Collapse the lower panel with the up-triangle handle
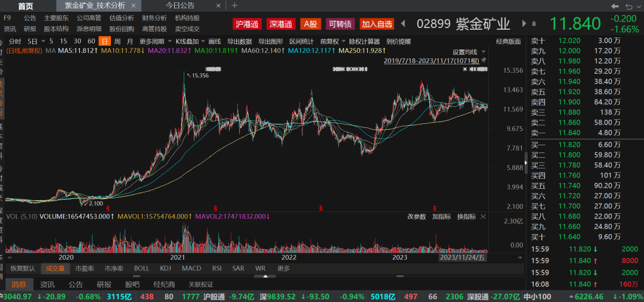 point(265,276)
